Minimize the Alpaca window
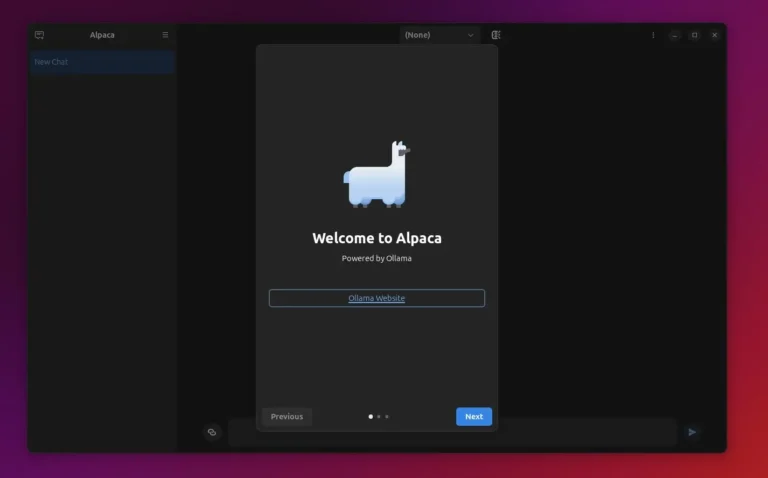Image resolution: width=768 pixels, height=478 pixels. [x=675, y=35]
